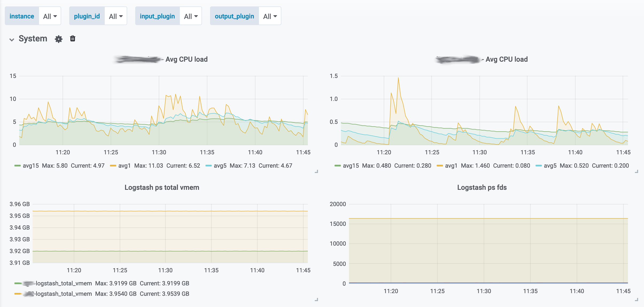The width and height of the screenshot is (644, 307).
Task: Click the green logstash_total_vmem legend entry
Action: [64, 283]
